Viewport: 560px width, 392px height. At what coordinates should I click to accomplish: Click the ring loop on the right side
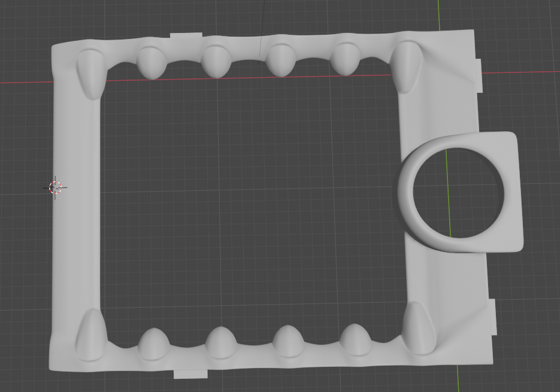point(408,197)
